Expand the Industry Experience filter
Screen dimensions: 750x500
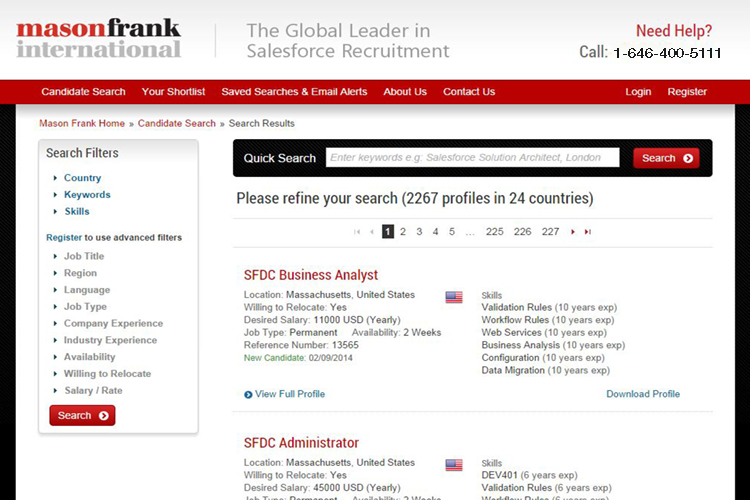110,340
